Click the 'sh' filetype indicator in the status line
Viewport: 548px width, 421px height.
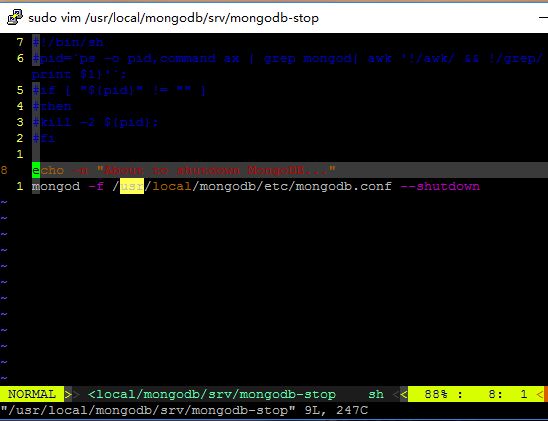click(x=376, y=394)
